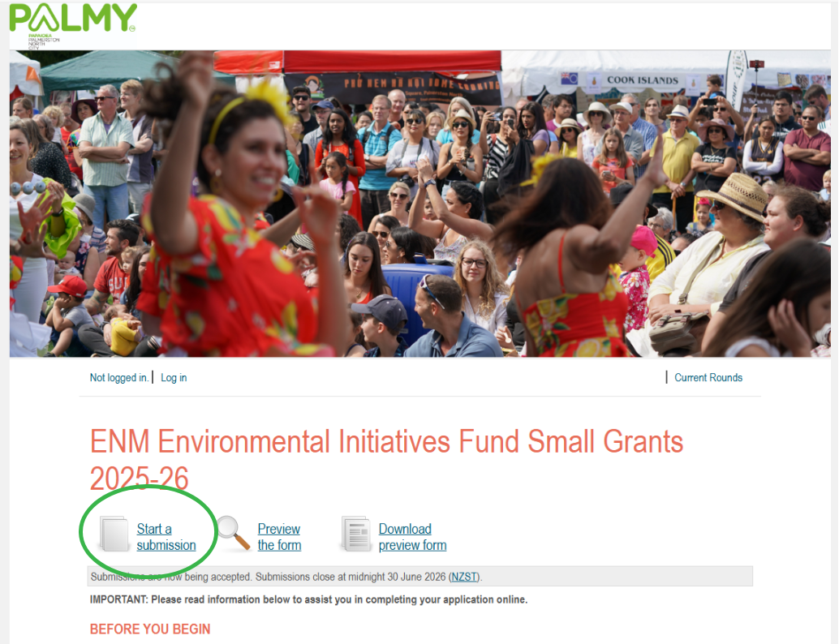Select the Download preview form link
The image size is (839, 644).
pos(412,537)
